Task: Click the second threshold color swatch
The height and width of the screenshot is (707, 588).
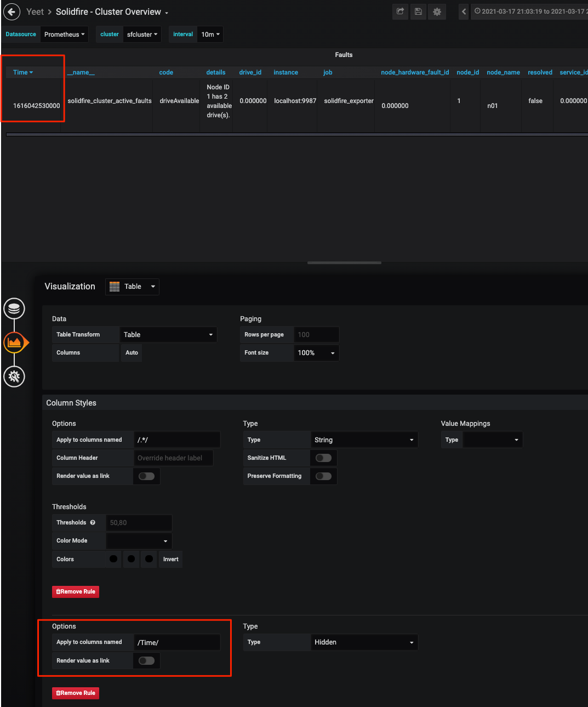Action: pyautogui.click(x=131, y=559)
